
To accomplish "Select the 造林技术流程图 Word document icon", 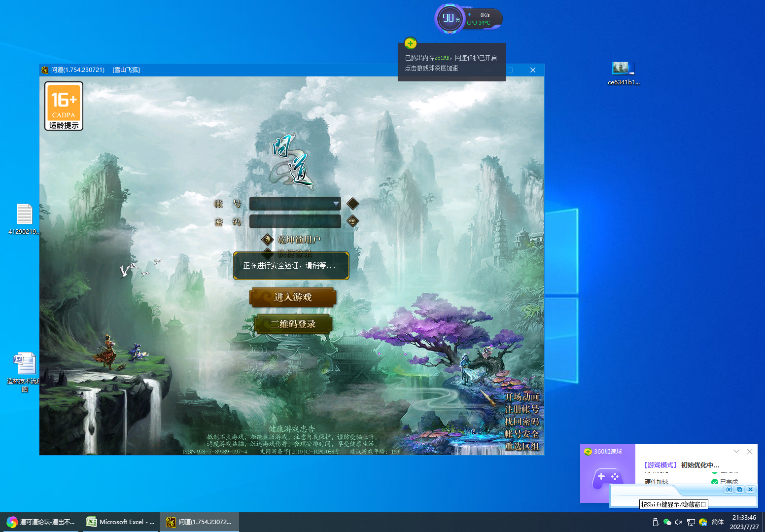I will (24, 372).
